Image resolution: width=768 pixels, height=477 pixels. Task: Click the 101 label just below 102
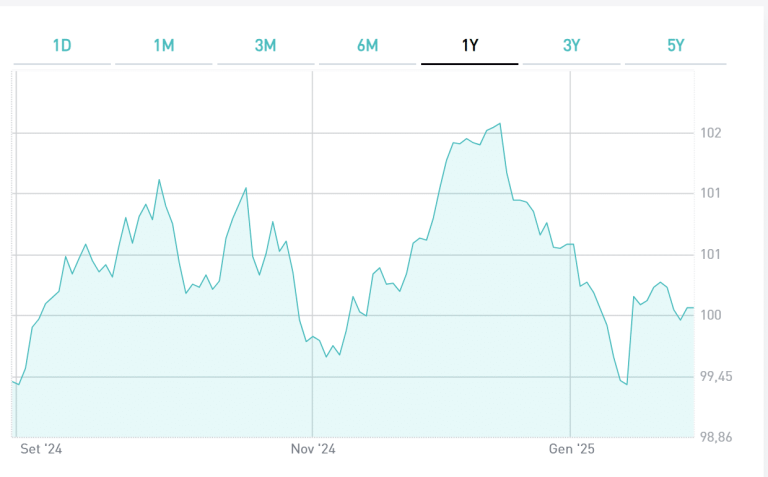pos(711,193)
